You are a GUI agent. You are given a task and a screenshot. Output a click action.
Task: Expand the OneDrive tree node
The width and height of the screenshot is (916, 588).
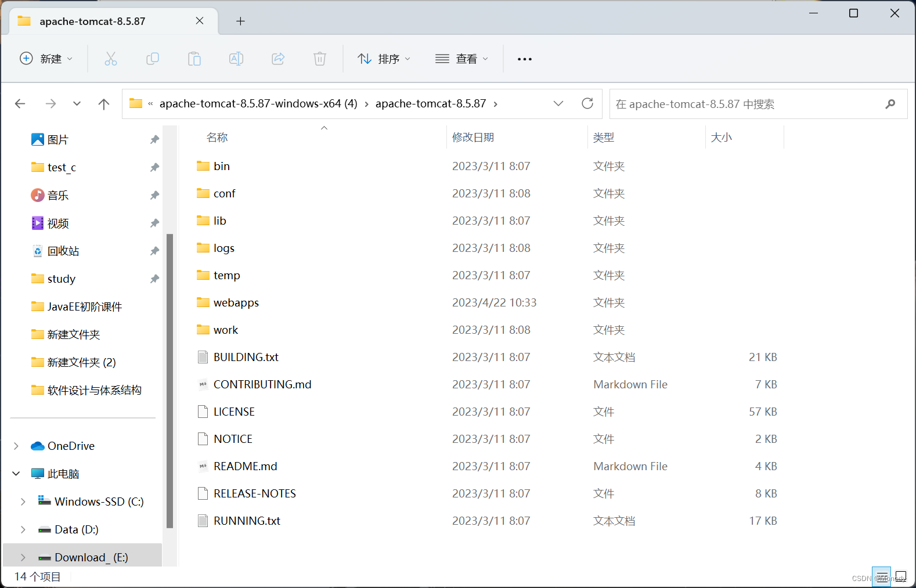tap(16, 446)
